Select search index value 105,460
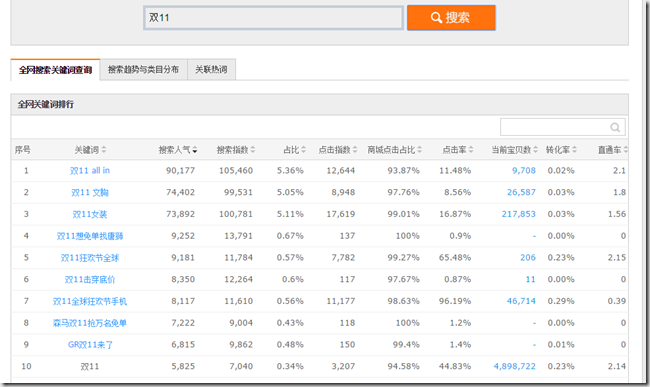This screenshot has width=650, height=387. 236,171
